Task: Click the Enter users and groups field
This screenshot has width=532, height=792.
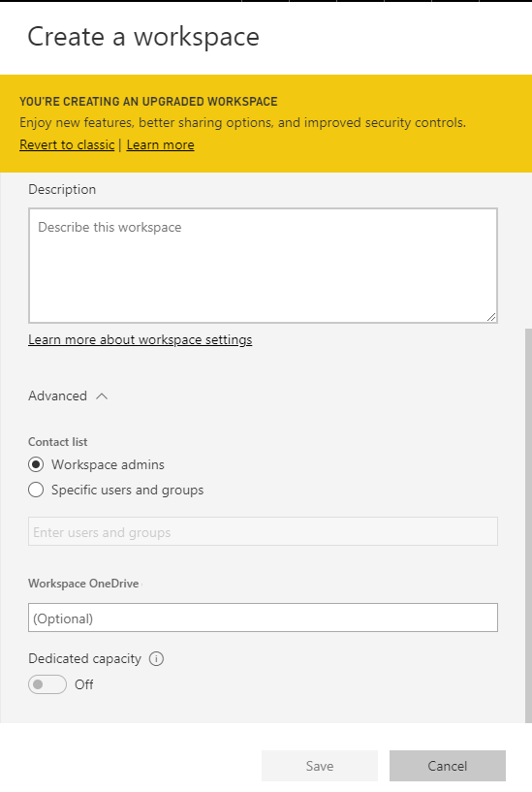Action: [263, 531]
